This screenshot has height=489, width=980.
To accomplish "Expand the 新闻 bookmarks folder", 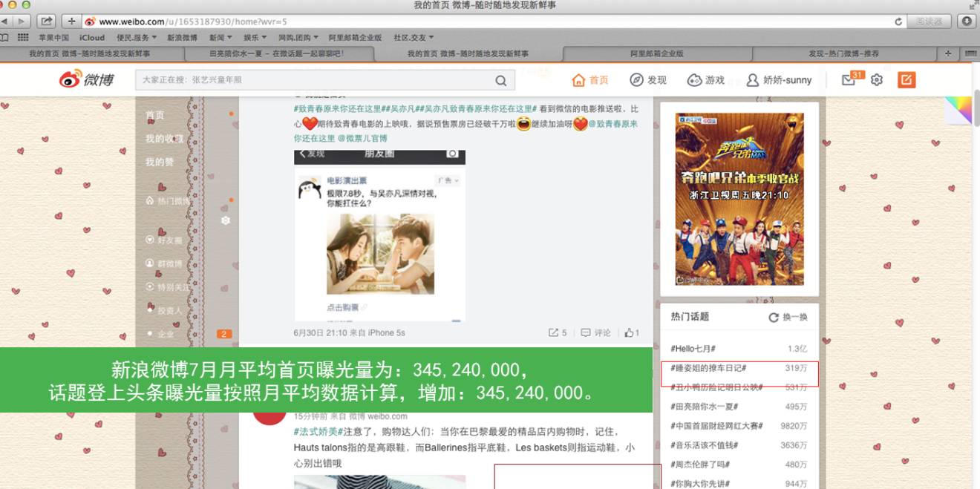I will pyautogui.click(x=220, y=37).
